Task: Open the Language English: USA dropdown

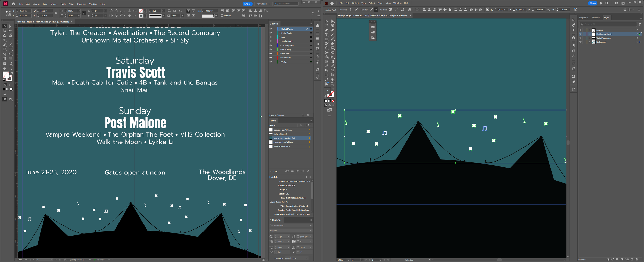Action: click(307, 258)
